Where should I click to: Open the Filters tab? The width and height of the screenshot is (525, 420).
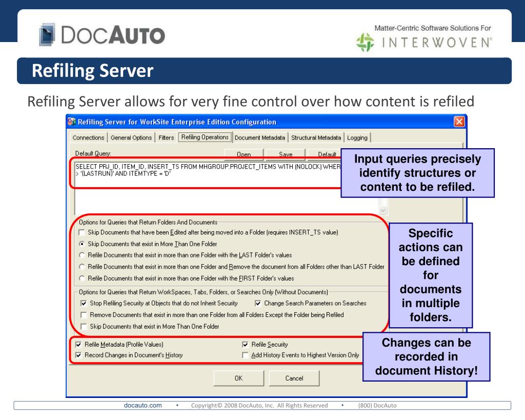pyautogui.click(x=166, y=137)
